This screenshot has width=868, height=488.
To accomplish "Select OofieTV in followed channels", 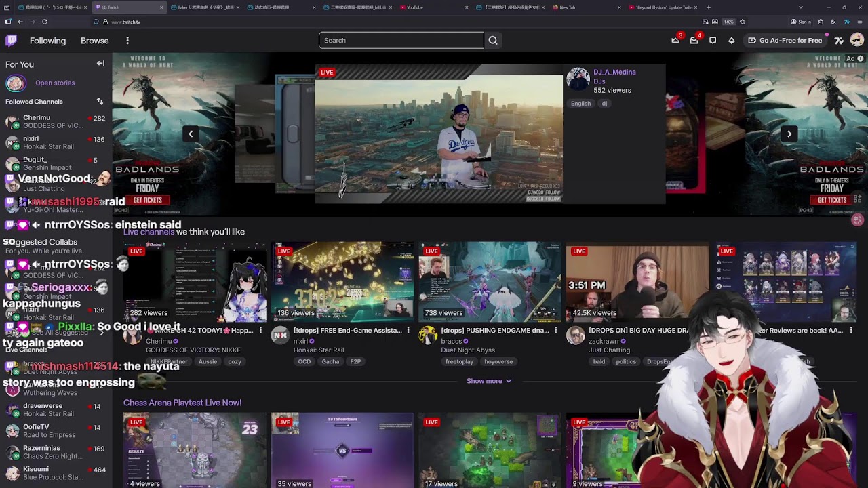I will [x=56, y=431].
